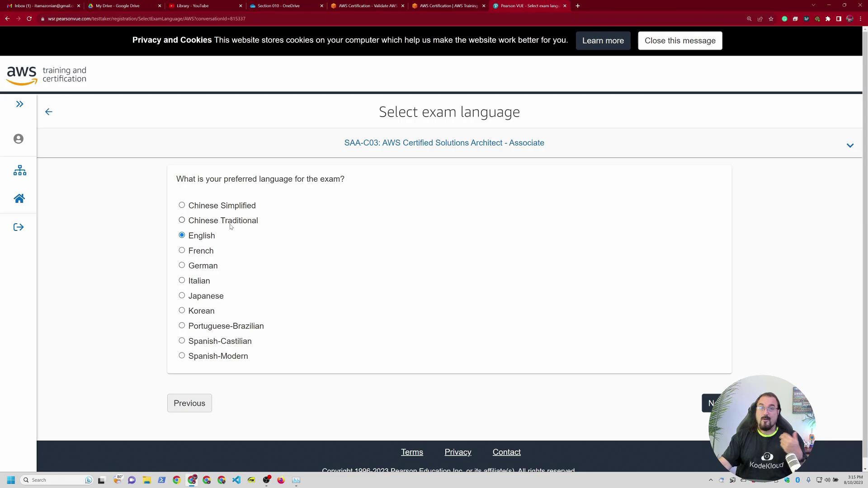Choose Japanese as exam language
Screen dimensions: 868x488
pos(182,296)
